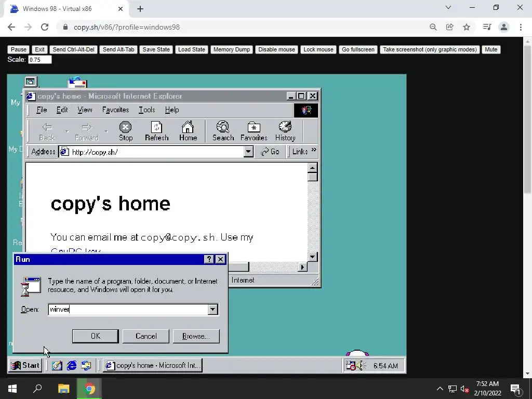
Task: Close the Run dialog with X
Action: tap(220, 259)
